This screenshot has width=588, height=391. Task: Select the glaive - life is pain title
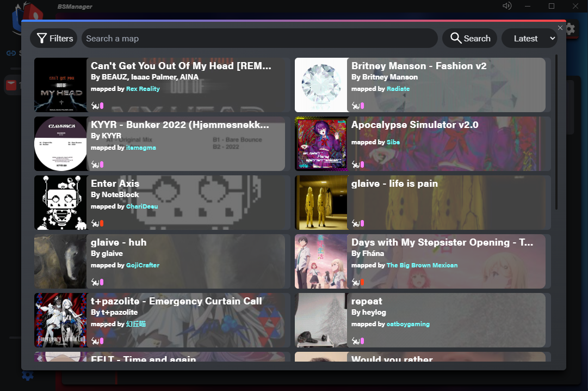tap(394, 184)
